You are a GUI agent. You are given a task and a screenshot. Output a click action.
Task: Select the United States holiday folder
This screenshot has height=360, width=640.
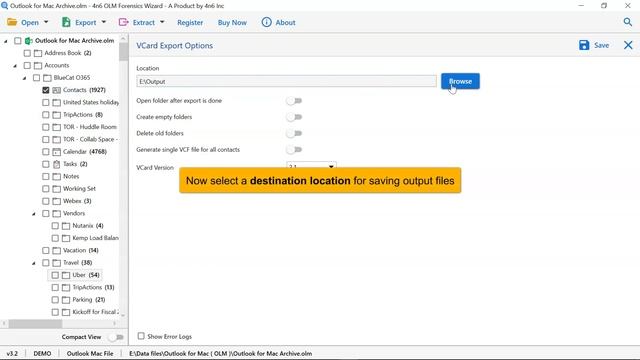click(91, 102)
